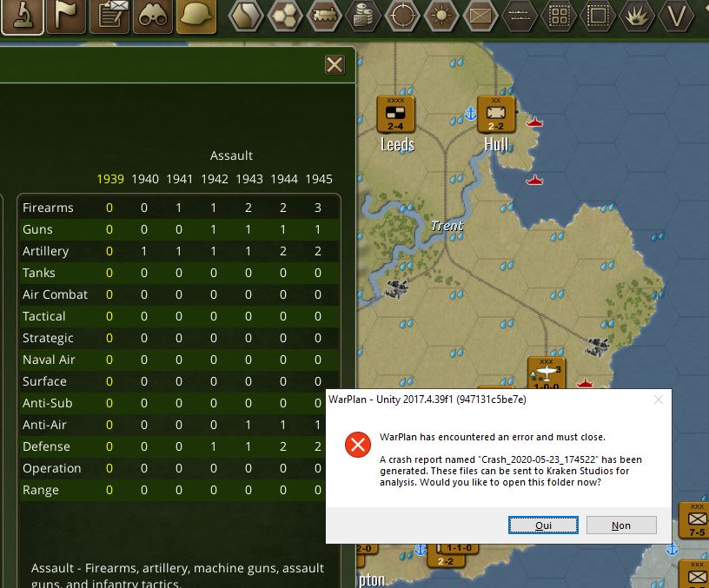
Task: Click the Operation row label
Action: 52,468
